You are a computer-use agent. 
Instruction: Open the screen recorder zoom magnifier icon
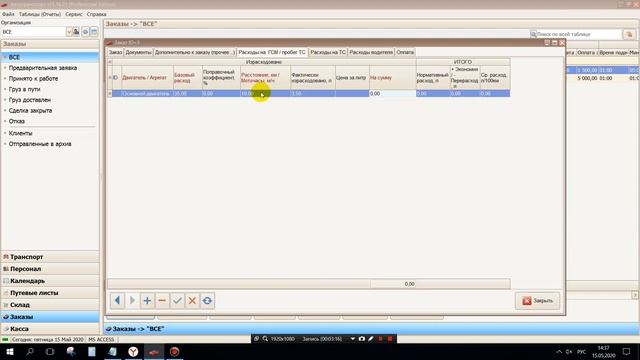click(265, 339)
